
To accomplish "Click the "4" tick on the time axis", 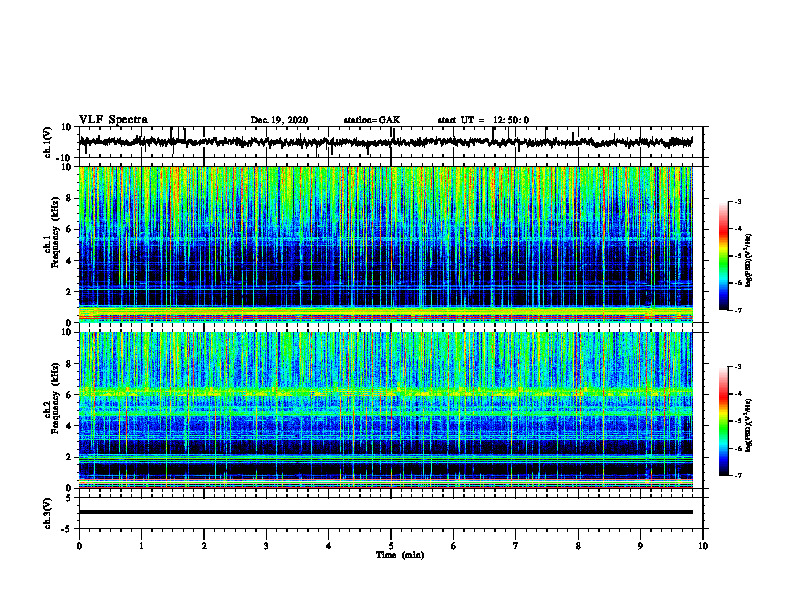I will click(x=329, y=546).
